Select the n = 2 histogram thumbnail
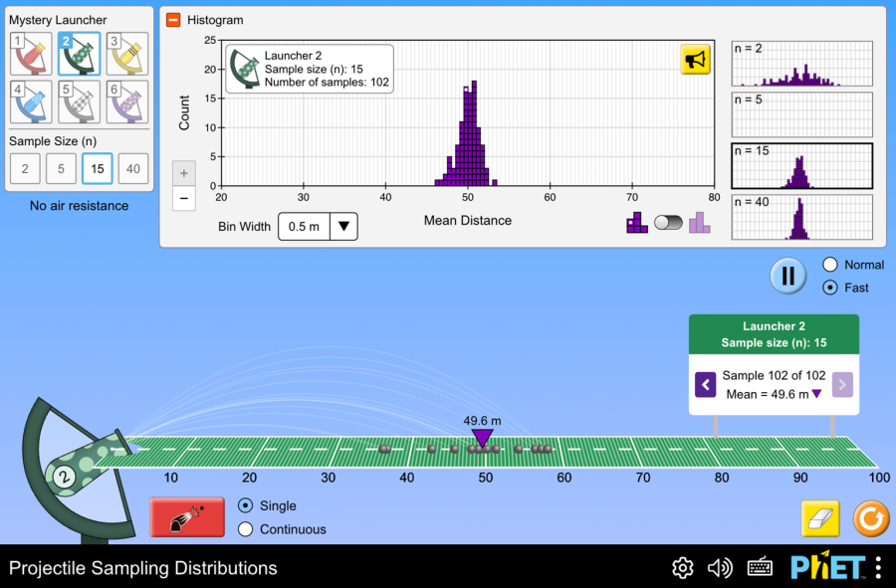This screenshot has height=588, width=896. [801, 64]
